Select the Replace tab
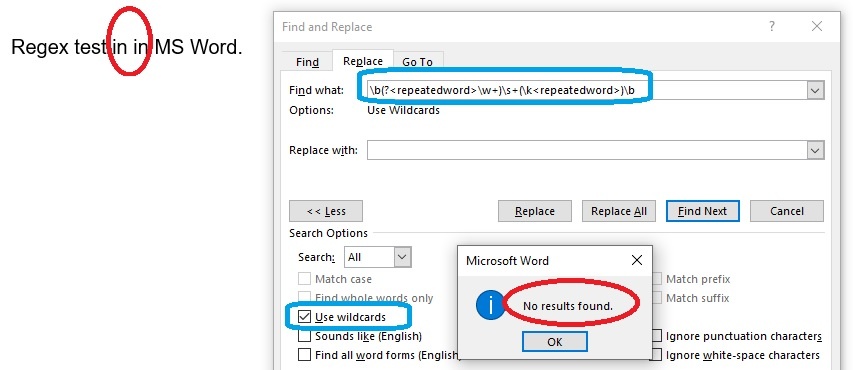 (x=363, y=61)
